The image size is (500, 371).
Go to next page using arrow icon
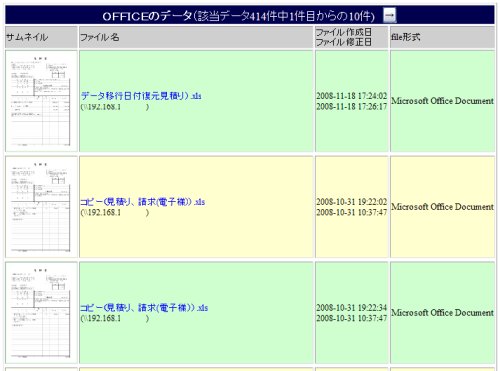pos(390,15)
